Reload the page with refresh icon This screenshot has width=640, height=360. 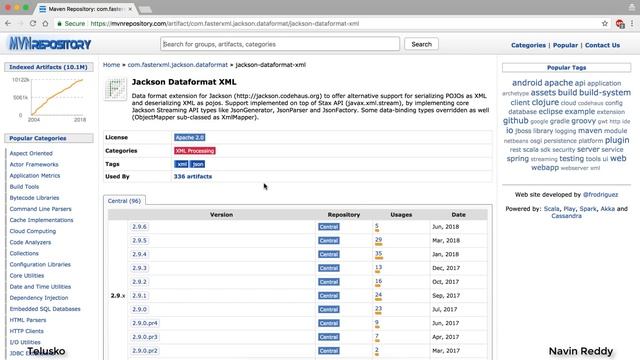pyautogui.click(x=33, y=24)
